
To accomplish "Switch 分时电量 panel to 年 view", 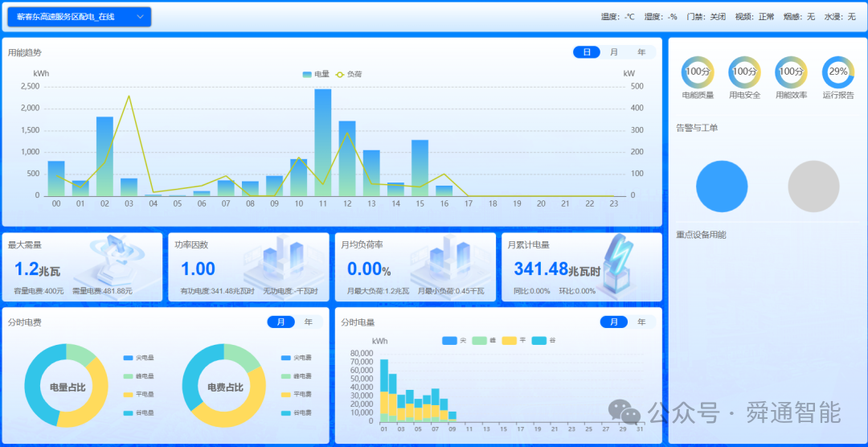I will coord(641,322).
